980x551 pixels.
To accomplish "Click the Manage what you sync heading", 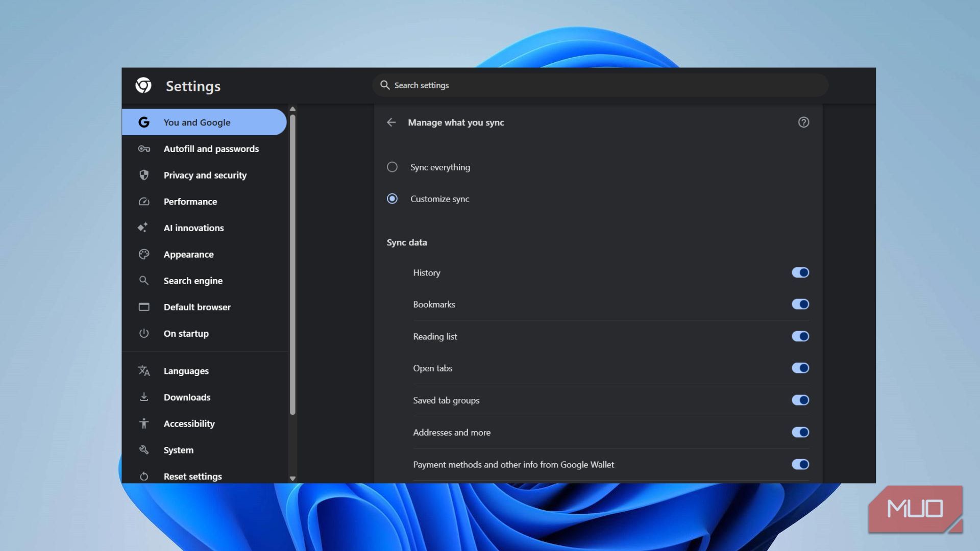I will click(456, 122).
